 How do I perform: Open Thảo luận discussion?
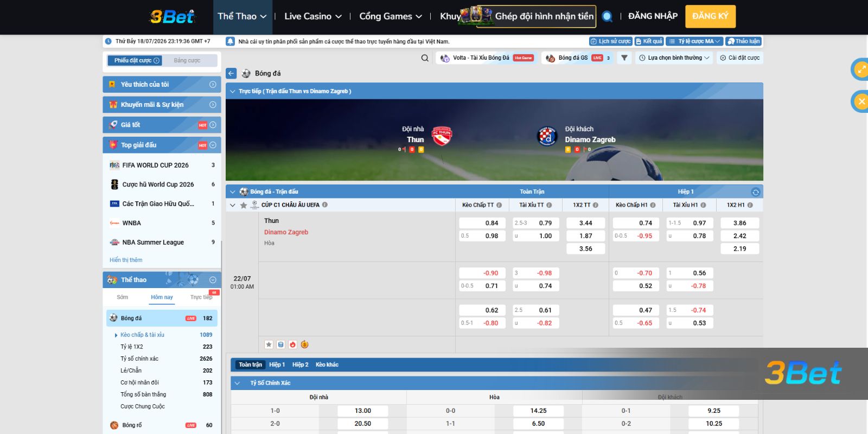[743, 41]
